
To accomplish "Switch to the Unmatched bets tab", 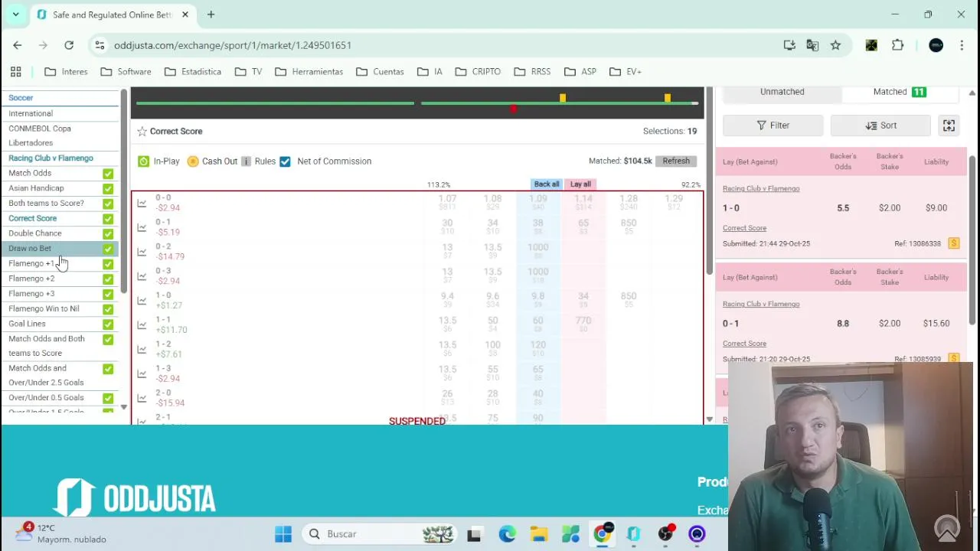I will [x=782, y=92].
